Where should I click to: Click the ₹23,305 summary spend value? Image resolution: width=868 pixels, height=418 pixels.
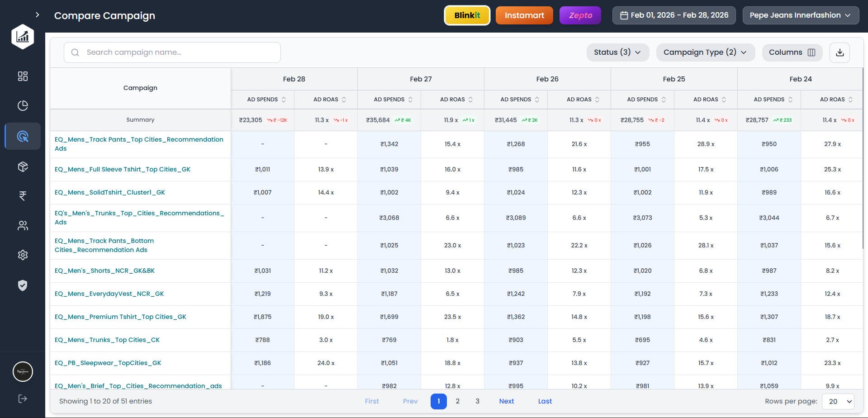(x=251, y=120)
